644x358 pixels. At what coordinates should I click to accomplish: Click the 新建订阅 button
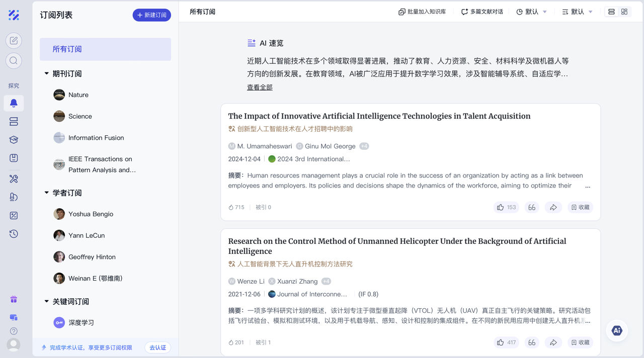click(x=151, y=15)
